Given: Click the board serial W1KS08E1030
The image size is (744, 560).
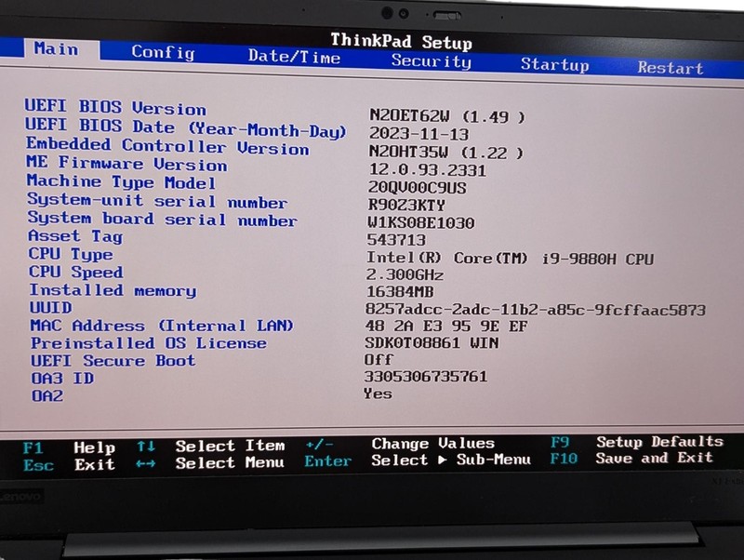Looking at the screenshot, I should [421, 222].
